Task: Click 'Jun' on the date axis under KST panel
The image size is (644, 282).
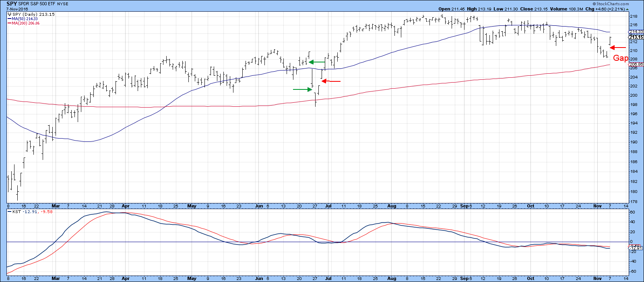Action: 259,278
